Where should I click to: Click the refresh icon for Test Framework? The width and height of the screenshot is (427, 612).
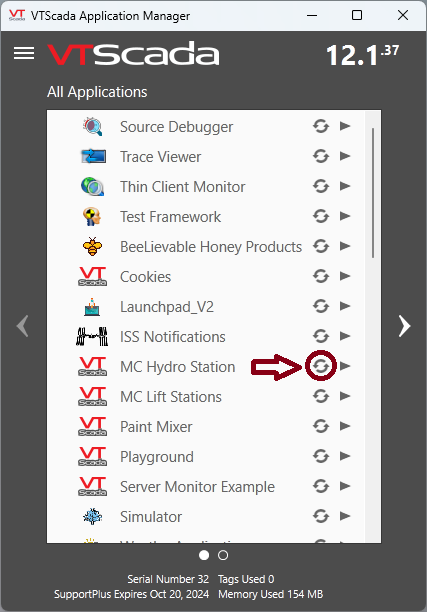pos(321,216)
